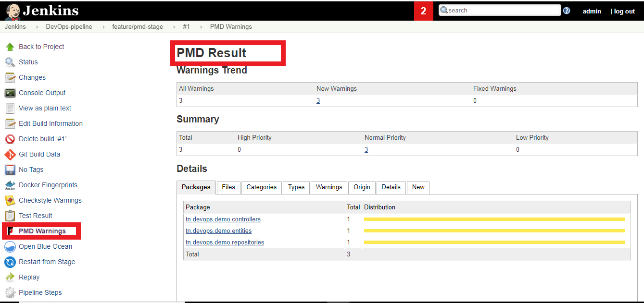Click the Jenkins butler logo icon
The width and height of the screenshot is (644, 303).
13,11
